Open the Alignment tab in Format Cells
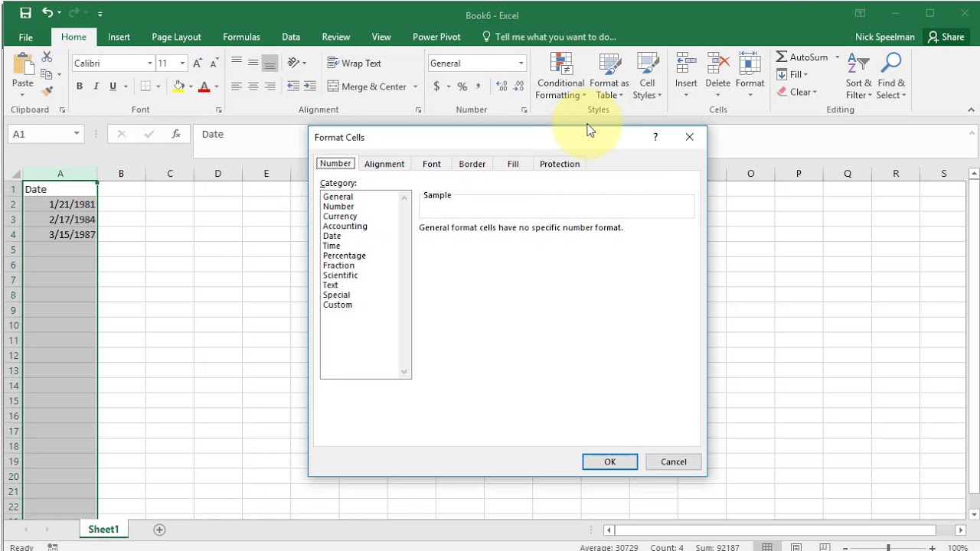Image resolution: width=980 pixels, height=551 pixels. 384,164
